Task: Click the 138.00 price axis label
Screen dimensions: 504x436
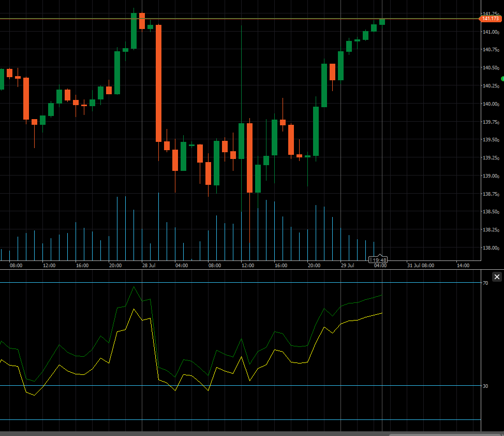Action: tap(491, 248)
